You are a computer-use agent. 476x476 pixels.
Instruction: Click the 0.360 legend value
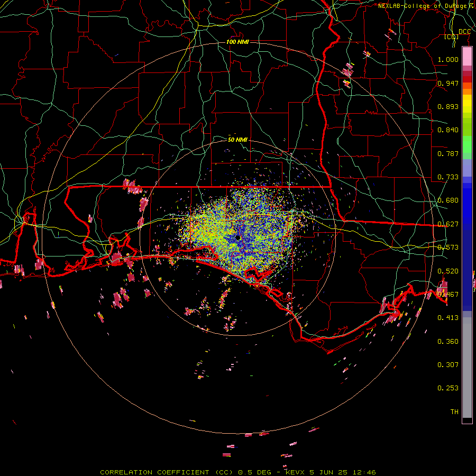point(448,341)
